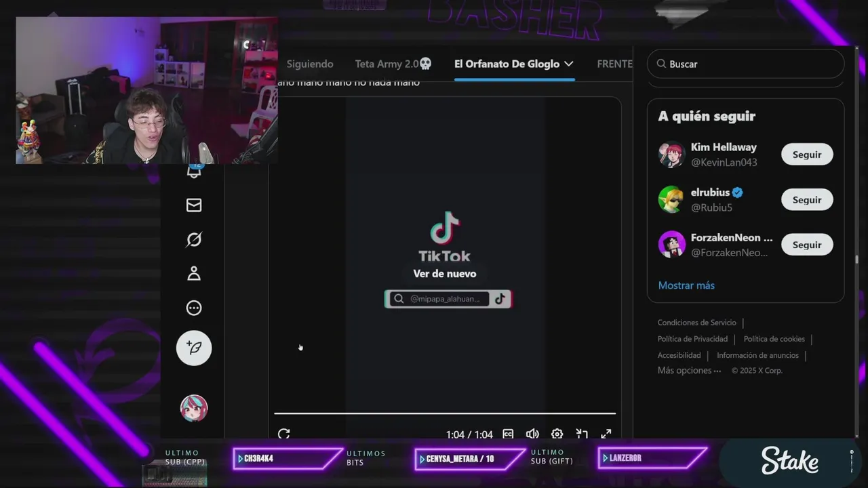This screenshot has height=488, width=868.
Task: Switch to Teta Army 2.0 tab
Action: pyautogui.click(x=393, y=64)
